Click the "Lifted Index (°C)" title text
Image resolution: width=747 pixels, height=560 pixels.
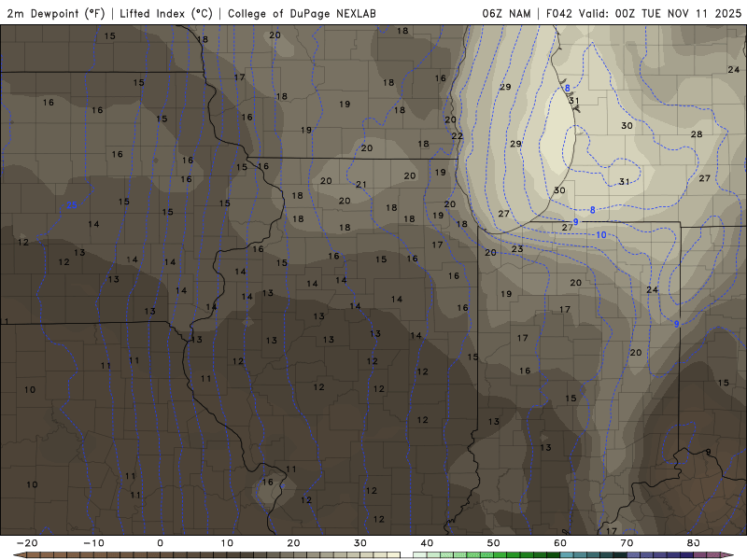click(166, 13)
